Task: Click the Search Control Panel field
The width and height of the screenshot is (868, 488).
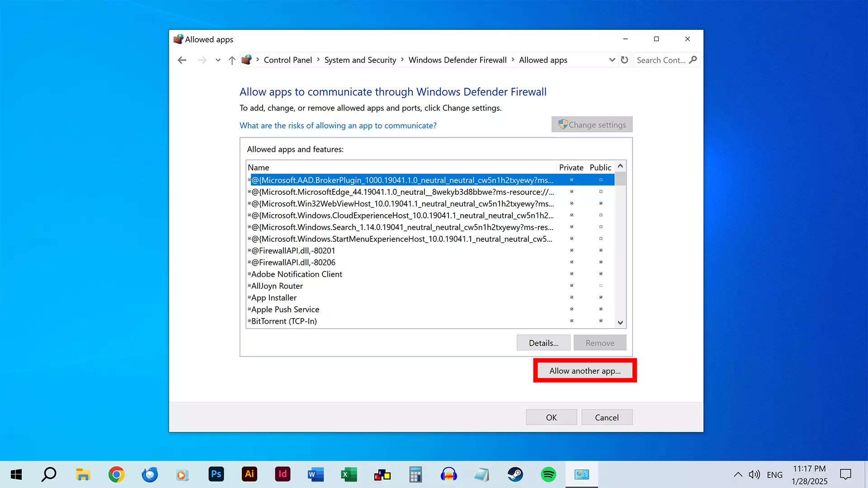Action: point(661,60)
